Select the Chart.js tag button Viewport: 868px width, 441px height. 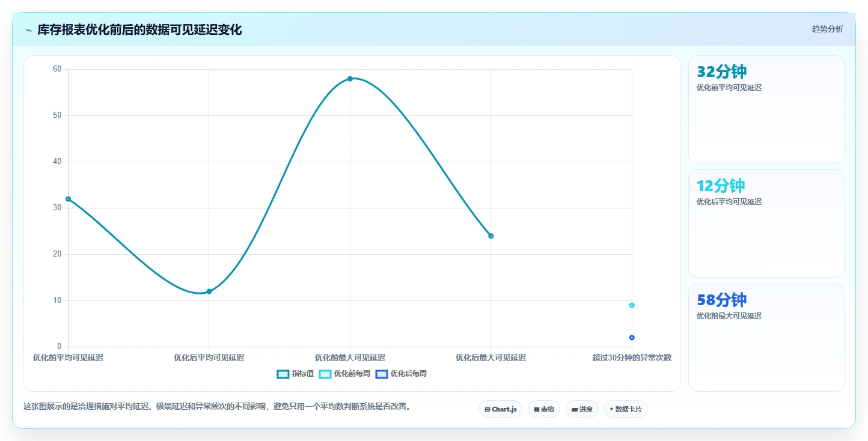(x=500, y=409)
